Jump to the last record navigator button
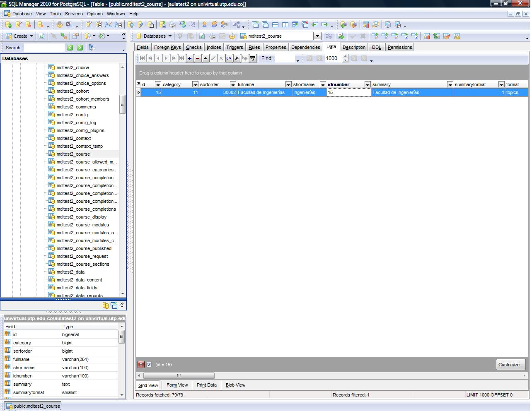This screenshot has height=411, width=532. click(182, 58)
